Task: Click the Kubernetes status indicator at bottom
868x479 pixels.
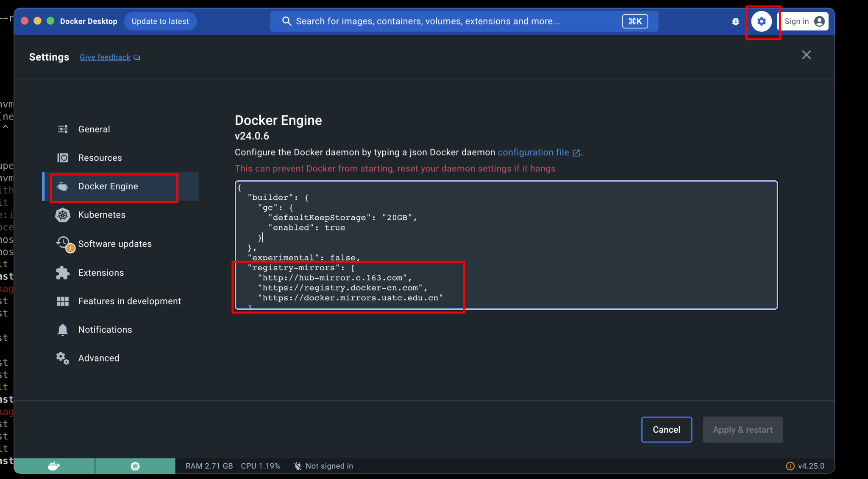Action: (135, 465)
